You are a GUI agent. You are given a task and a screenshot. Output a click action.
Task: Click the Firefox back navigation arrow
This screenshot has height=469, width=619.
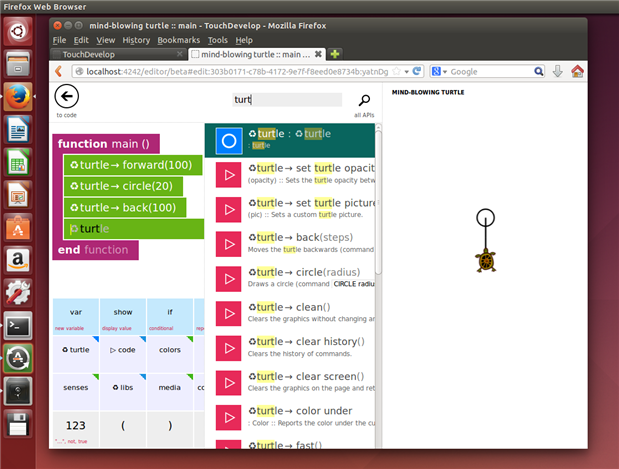click(x=59, y=71)
